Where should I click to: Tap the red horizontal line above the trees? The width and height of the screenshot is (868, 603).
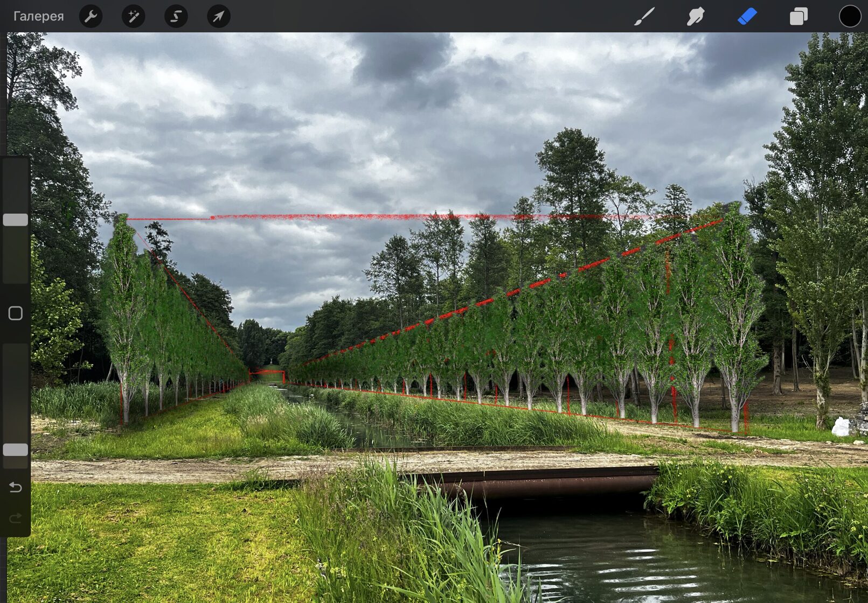pyautogui.click(x=377, y=217)
